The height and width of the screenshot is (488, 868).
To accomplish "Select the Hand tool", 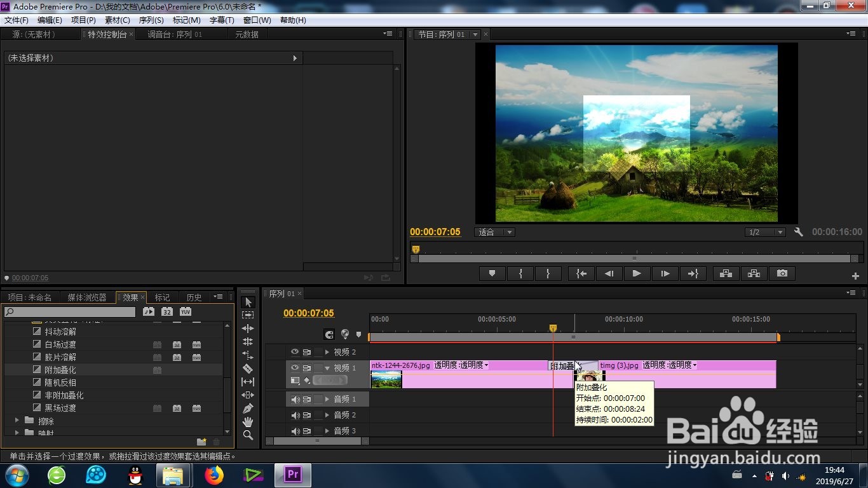I will coord(248,422).
